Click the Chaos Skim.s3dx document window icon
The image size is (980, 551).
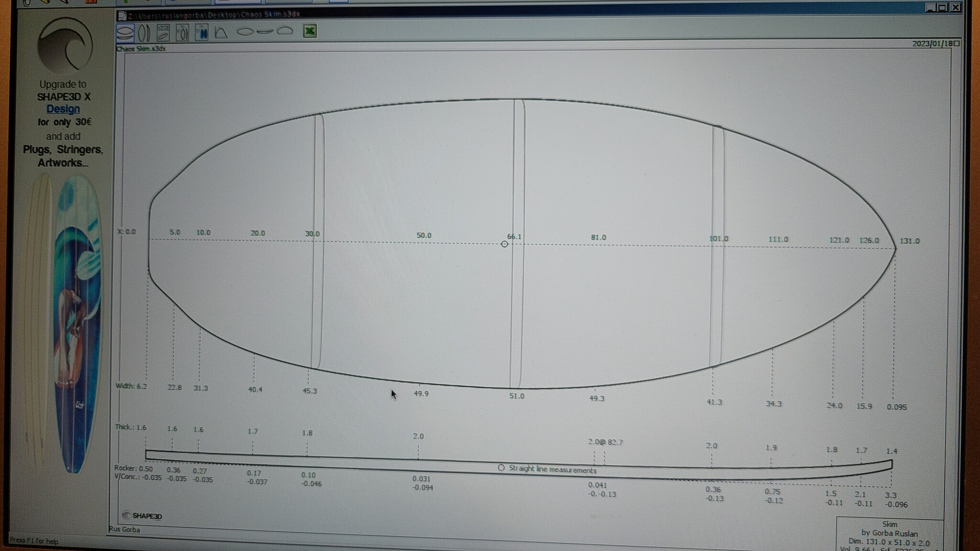(122, 16)
